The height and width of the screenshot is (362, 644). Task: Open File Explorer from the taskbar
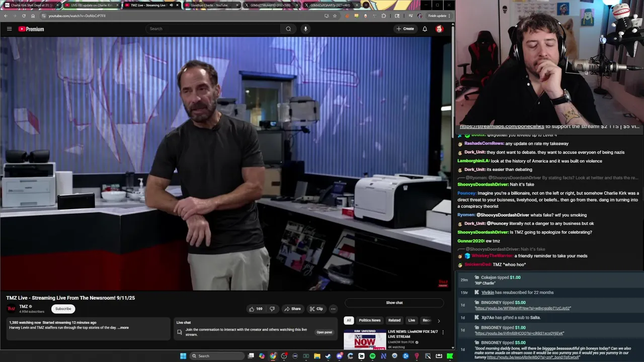tap(317, 356)
